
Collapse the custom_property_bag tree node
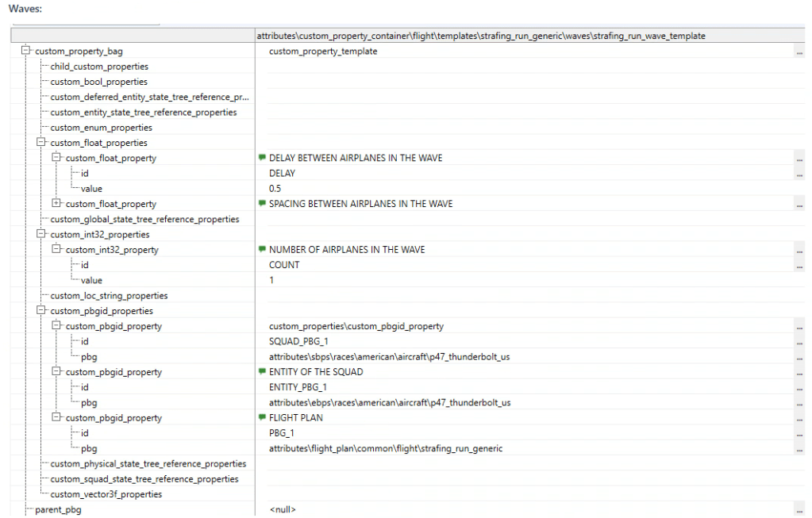click(26, 52)
